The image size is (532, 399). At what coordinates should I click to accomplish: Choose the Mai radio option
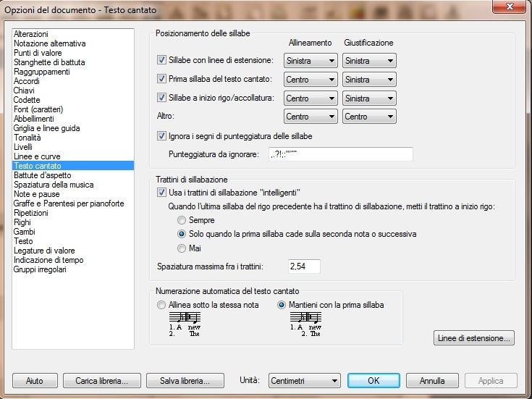(182, 248)
